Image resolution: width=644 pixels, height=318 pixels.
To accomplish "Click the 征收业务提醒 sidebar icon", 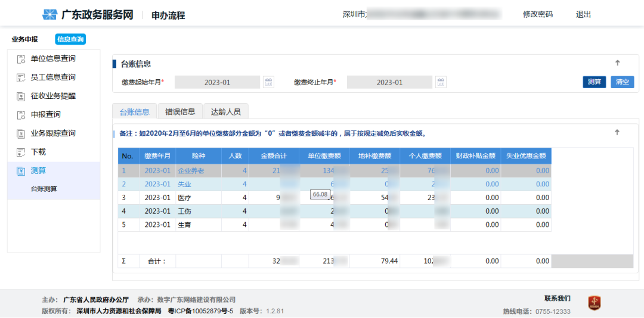I will 21,96.
